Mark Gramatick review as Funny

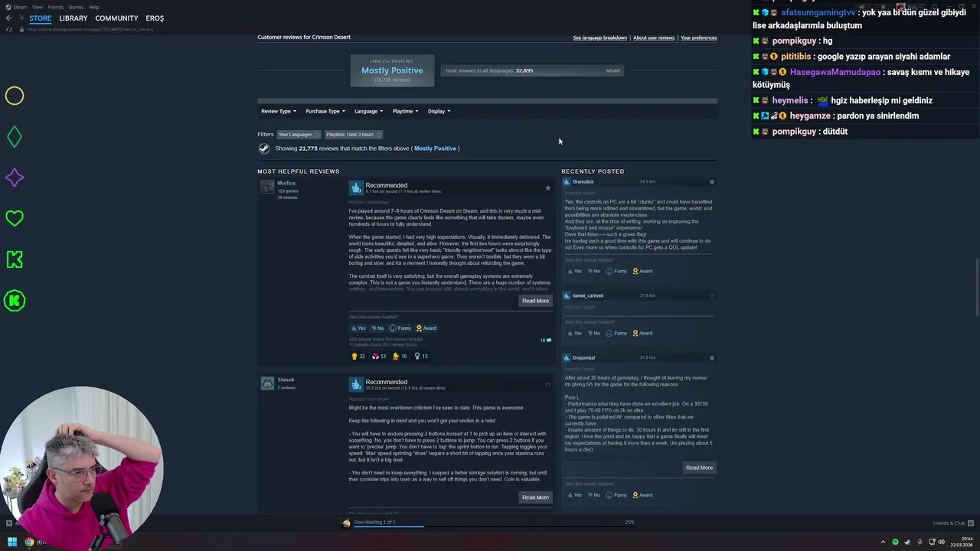pyautogui.click(x=616, y=271)
